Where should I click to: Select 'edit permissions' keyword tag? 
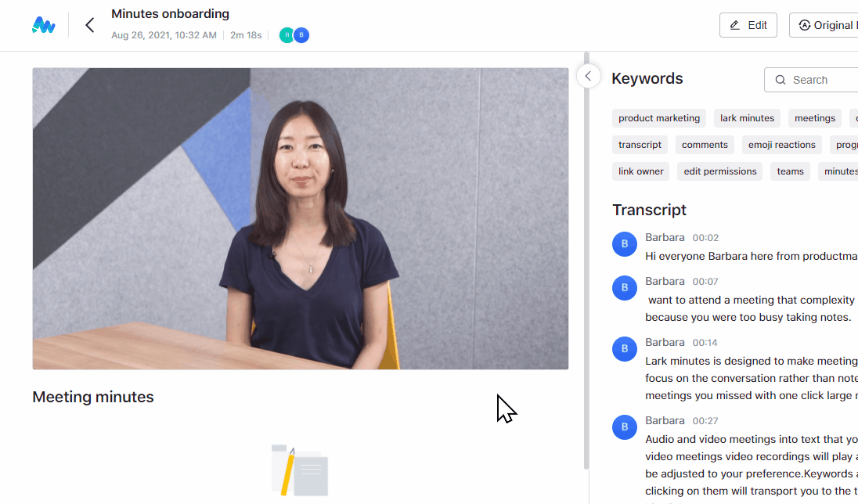(x=720, y=171)
